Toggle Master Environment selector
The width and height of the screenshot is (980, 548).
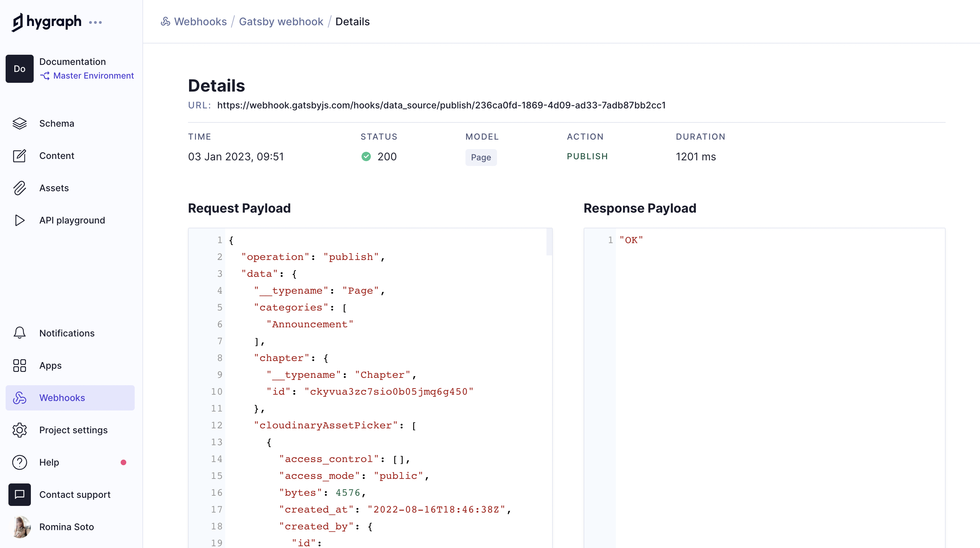point(86,75)
